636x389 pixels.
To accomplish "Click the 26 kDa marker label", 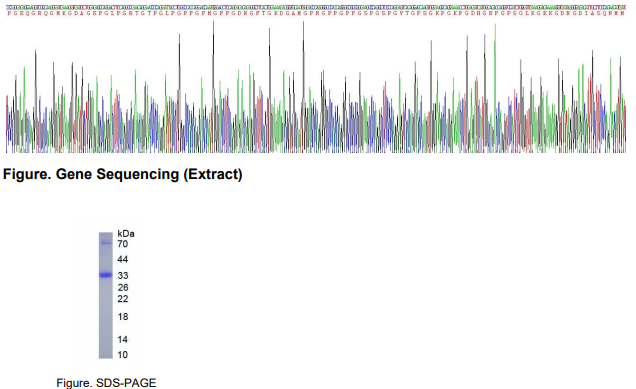I will click(x=123, y=288).
